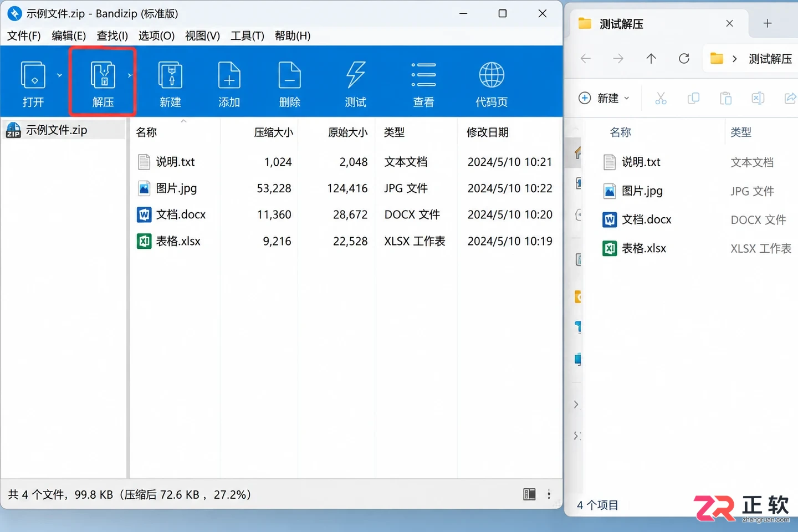
Task: Open the 帮助(H) menu
Action: (x=293, y=36)
